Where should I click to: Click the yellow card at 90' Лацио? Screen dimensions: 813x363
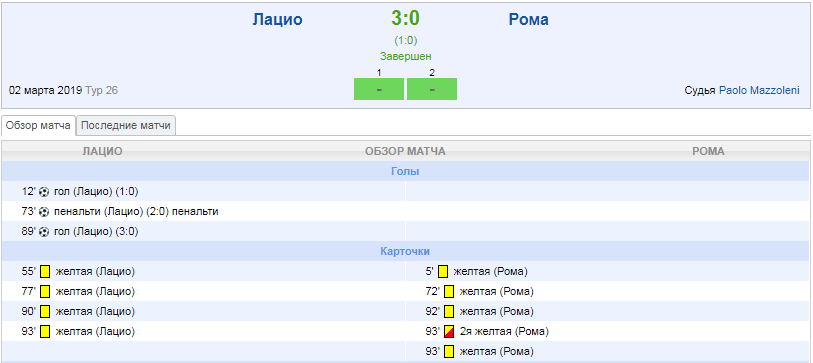[x=45, y=312]
